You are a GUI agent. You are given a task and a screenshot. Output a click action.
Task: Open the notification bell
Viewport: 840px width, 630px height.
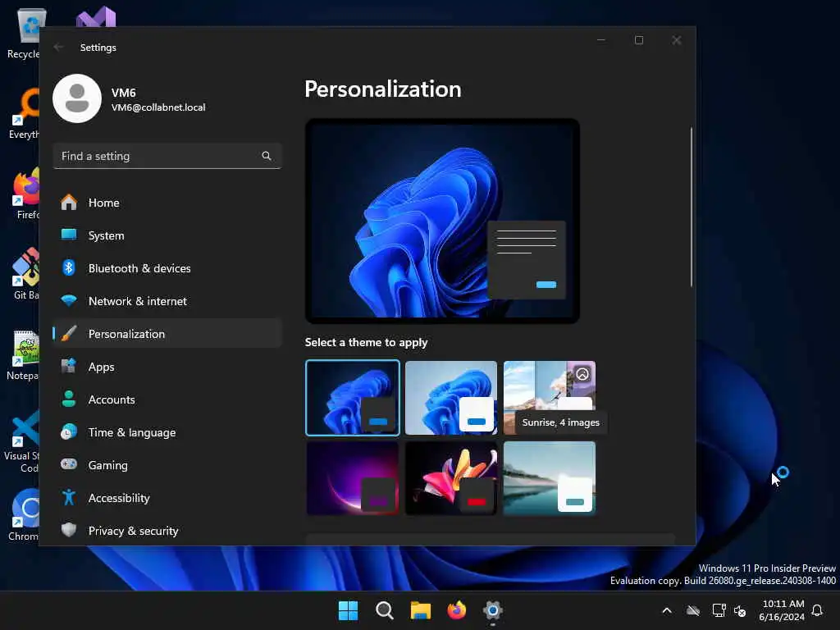pyautogui.click(x=817, y=610)
